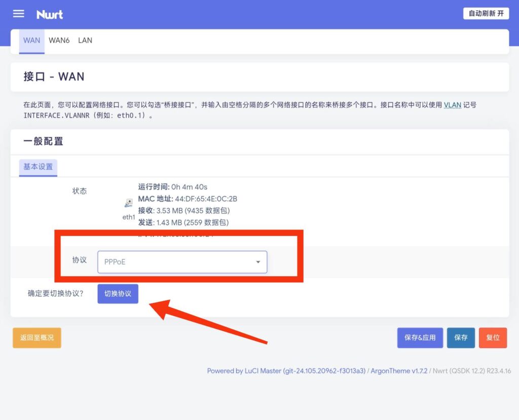Click the 保存&应用 button
519x420 pixels.
click(420, 337)
